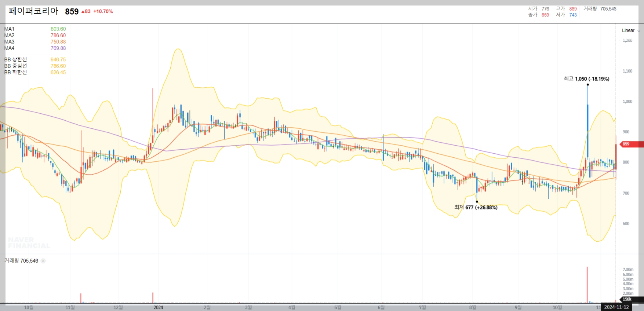Click the +10.70% change percentage
The height and width of the screenshot is (311, 644).
[103, 11]
